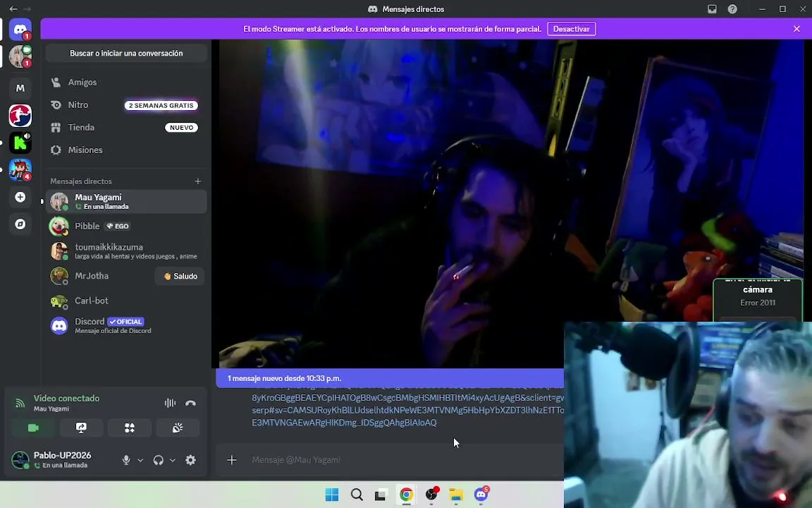Image resolution: width=812 pixels, height=508 pixels.
Task: Click Buscar o iniciar una conversación search box
Action: coord(126,53)
